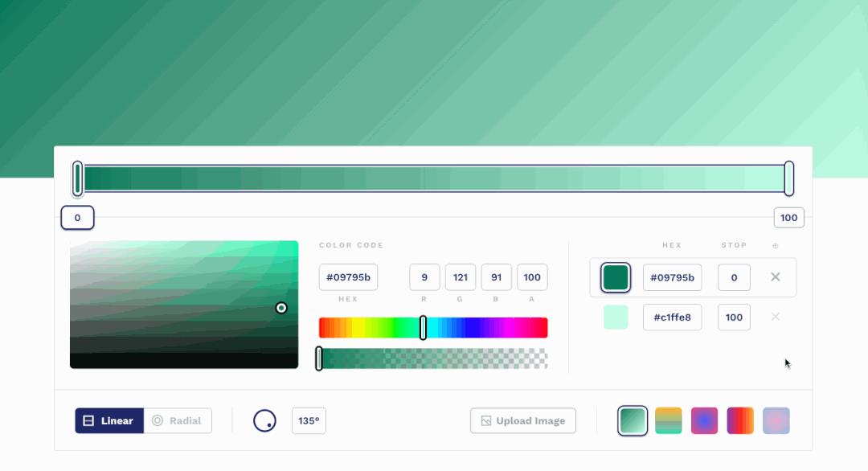Apply the yellow-to-teal preset swatch

(669, 420)
